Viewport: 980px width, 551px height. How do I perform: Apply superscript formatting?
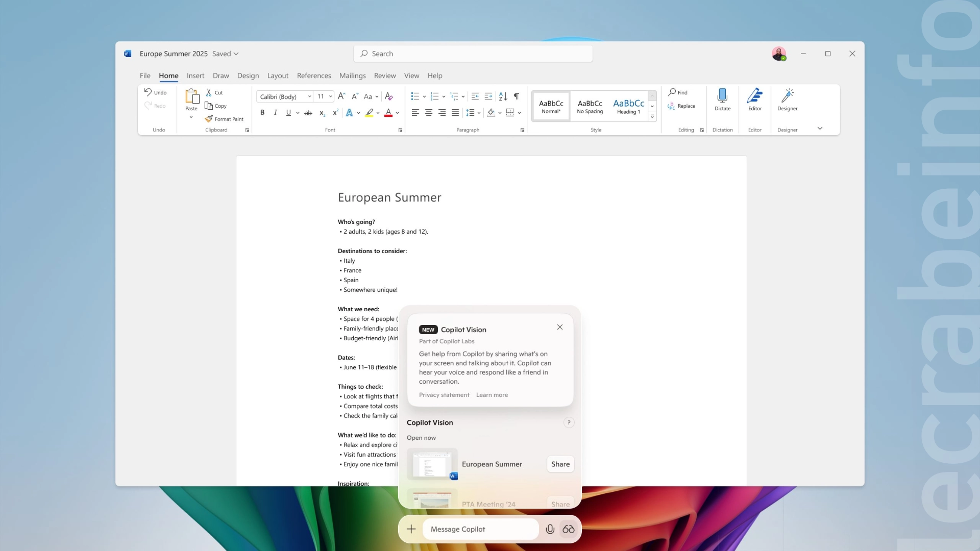pos(335,113)
